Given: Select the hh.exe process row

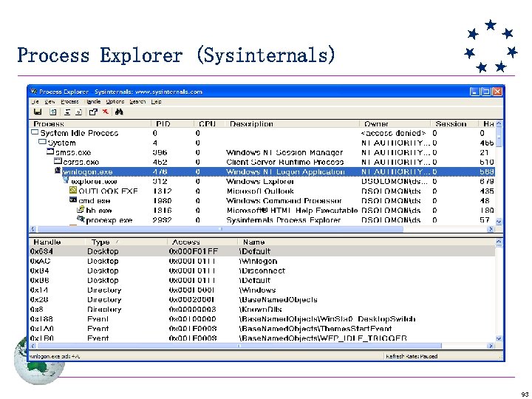Looking at the screenshot, I should pyautogui.click(x=262, y=211).
